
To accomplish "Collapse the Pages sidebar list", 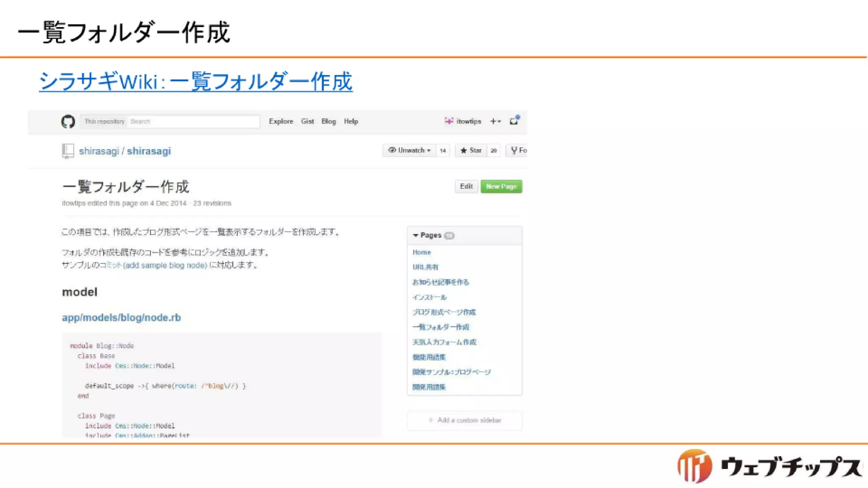I will coord(415,236).
